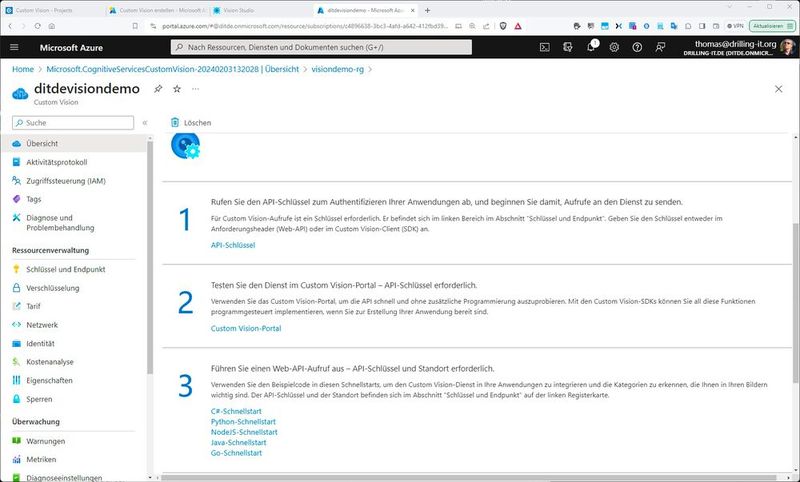Open the help question mark icon
The height and width of the screenshot is (482, 800).
(637, 47)
